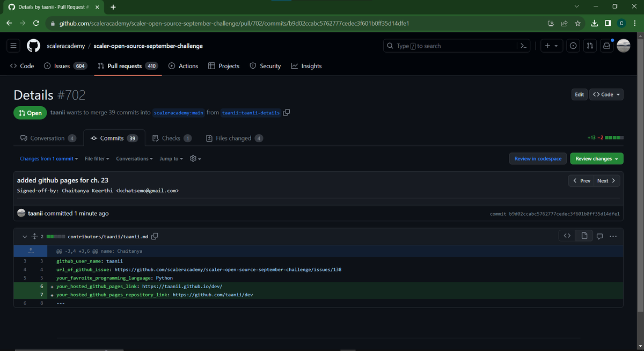Viewport: 644px width, 351px height.
Task: Switch to the Conversation tab
Action: point(48,138)
